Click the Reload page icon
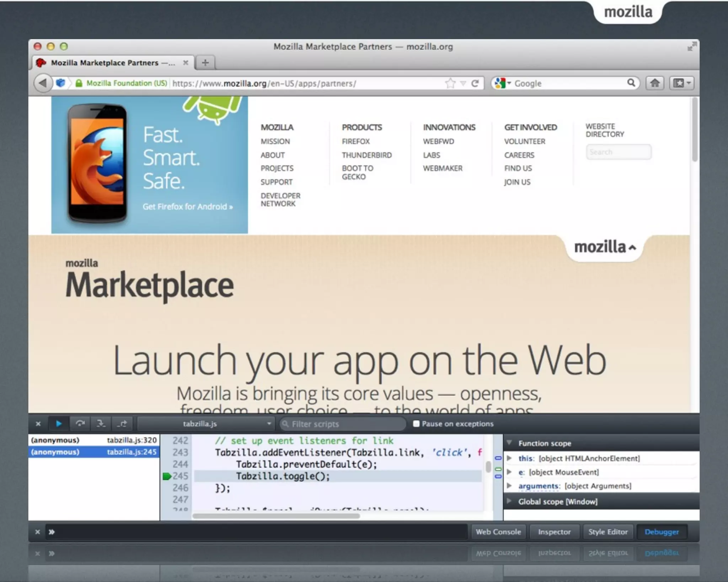 (x=475, y=83)
